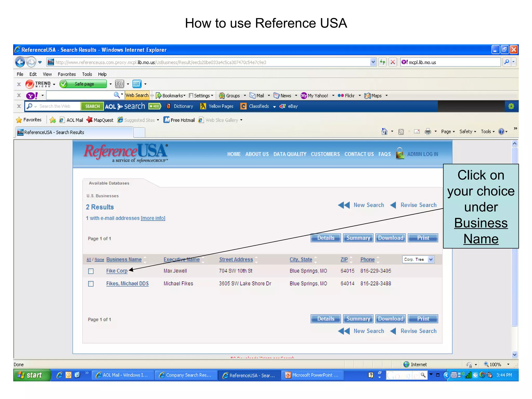Viewport: 532px width, 399px height.
Task: Click the AOL Yellow Pages button
Action: [217, 106]
